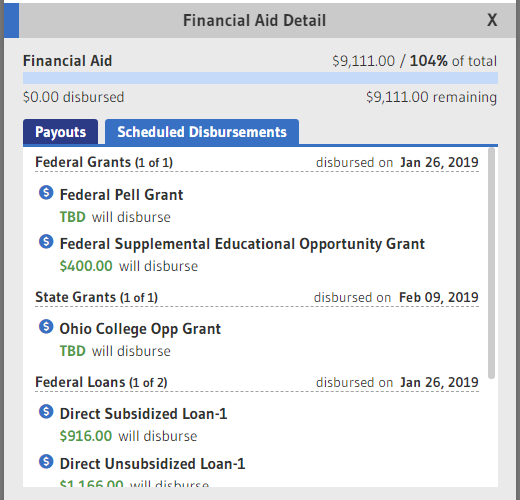The image size is (520, 500).
Task: Click the Financial Aid label above progress bar
Action: point(67,61)
